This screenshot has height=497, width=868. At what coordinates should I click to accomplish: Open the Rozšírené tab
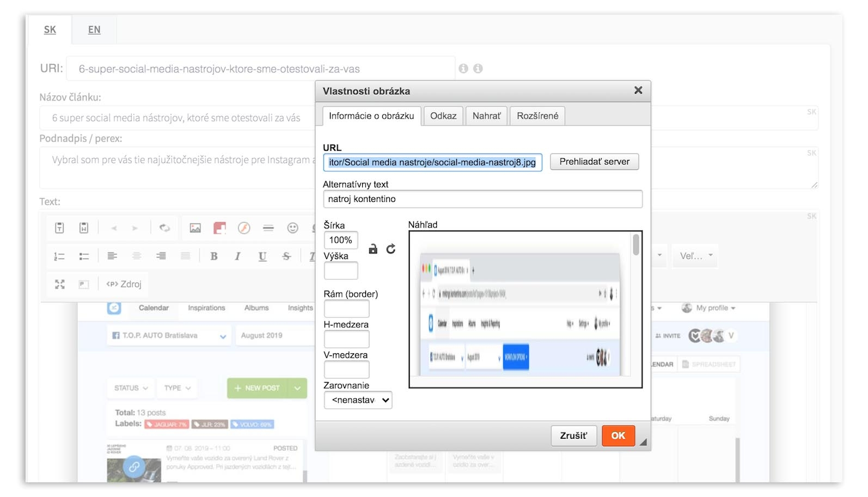pos(537,116)
